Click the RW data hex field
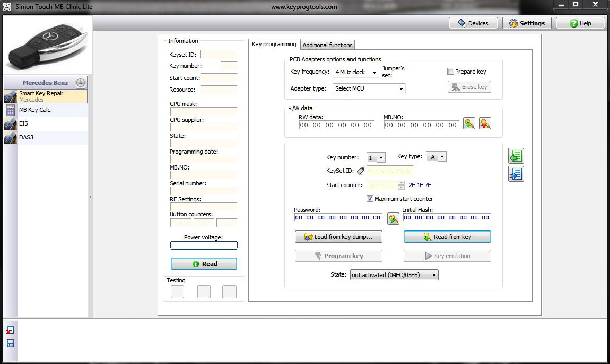 (x=336, y=125)
